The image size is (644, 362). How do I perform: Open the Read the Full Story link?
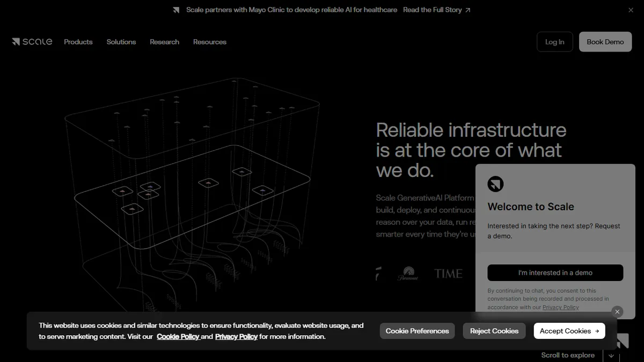pos(436,10)
